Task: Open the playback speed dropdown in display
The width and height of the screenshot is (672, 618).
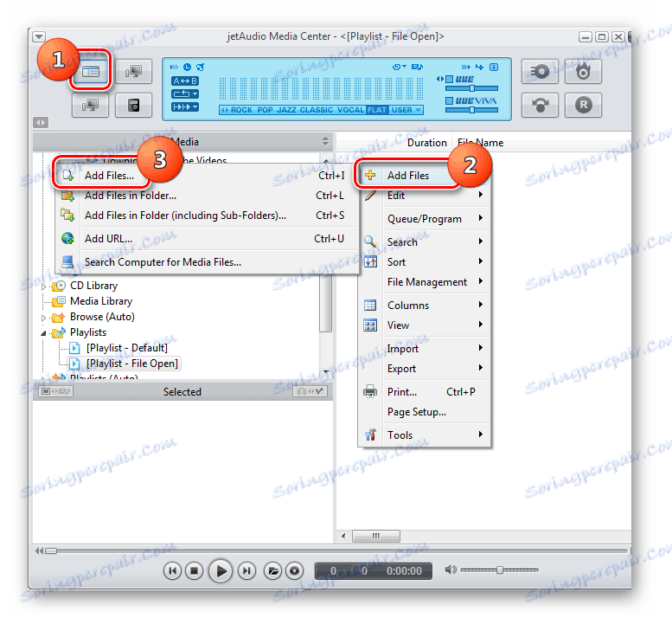Action: click(x=185, y=106)
